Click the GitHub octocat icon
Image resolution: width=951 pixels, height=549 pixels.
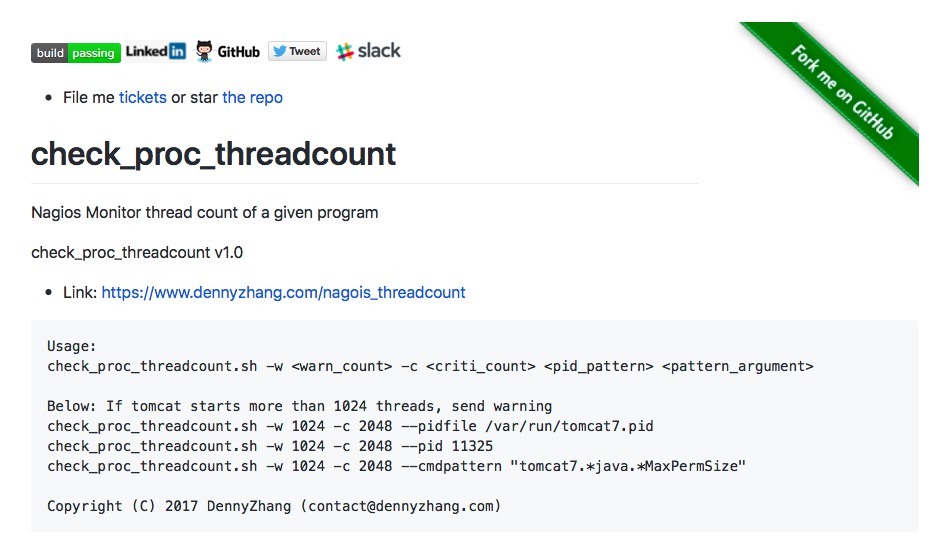click(x=204, y=51)
